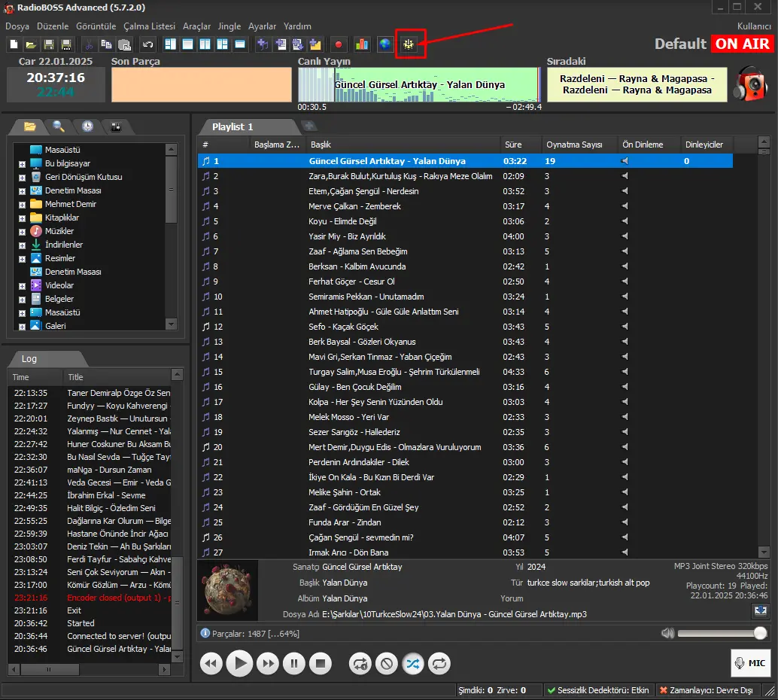Create a new playlist with the blank page icon
Viewport: 778px width, 700px height.
tap(14, 44)
